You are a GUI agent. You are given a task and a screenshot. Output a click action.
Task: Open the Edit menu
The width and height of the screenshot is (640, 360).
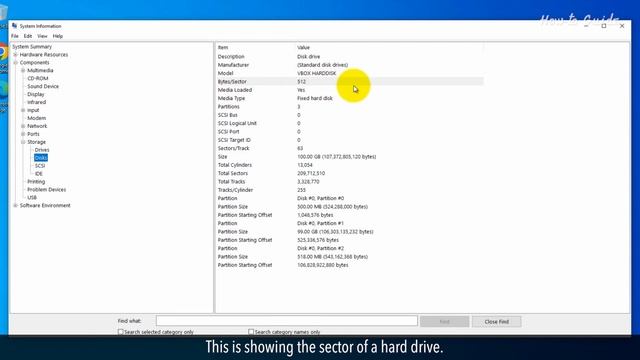point(27,36)
